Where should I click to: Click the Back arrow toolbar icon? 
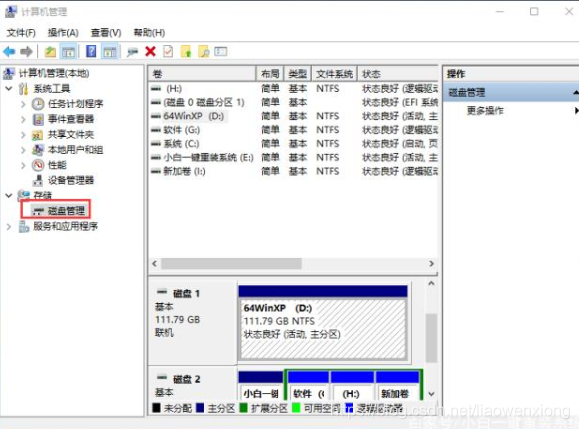(x=9, y=51)
